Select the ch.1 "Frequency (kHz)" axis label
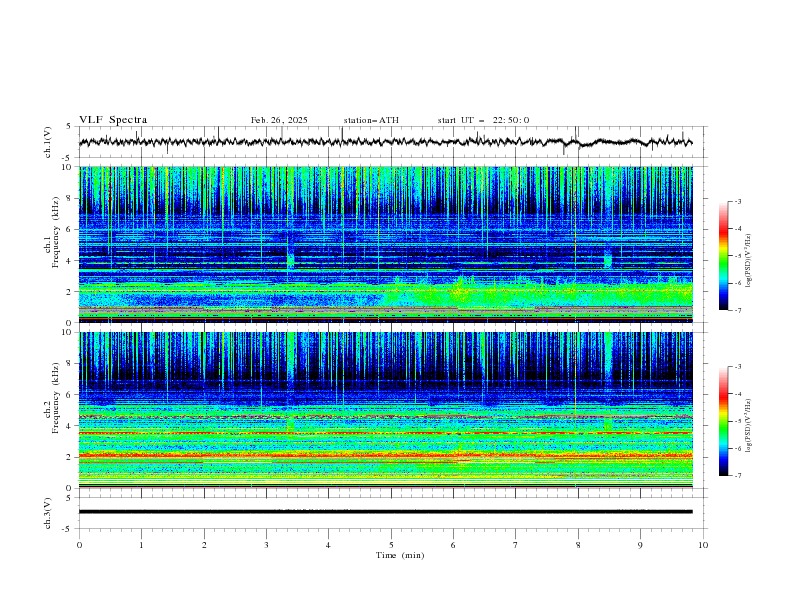792x612 pixels. pos(55,233)
